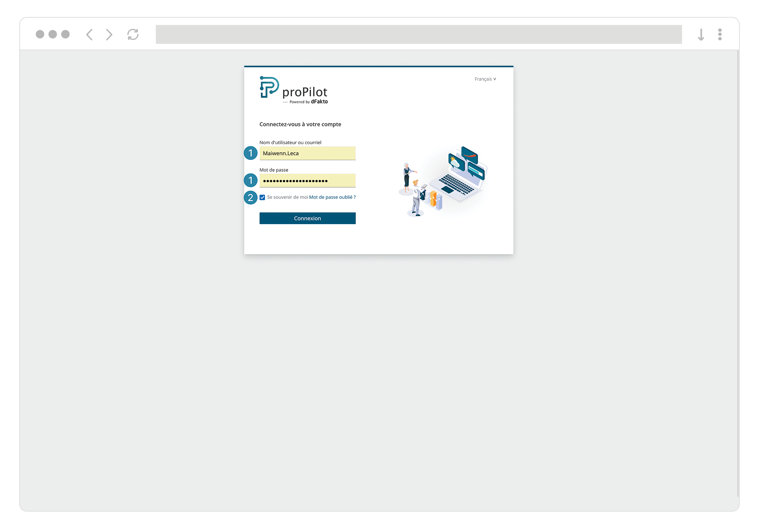Click the browser back arrow
The width and height of the screenshot is (759, 532).
(x=89, y=34)
